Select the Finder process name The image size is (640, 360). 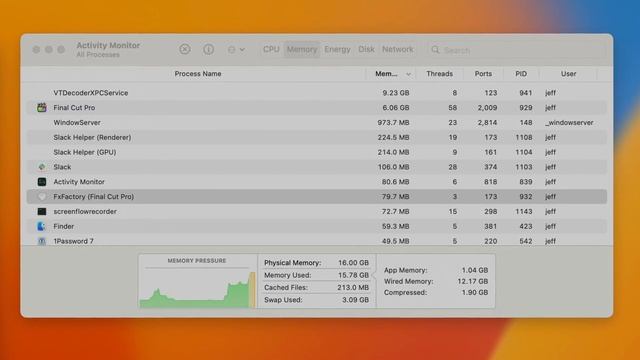coord(64,227)
